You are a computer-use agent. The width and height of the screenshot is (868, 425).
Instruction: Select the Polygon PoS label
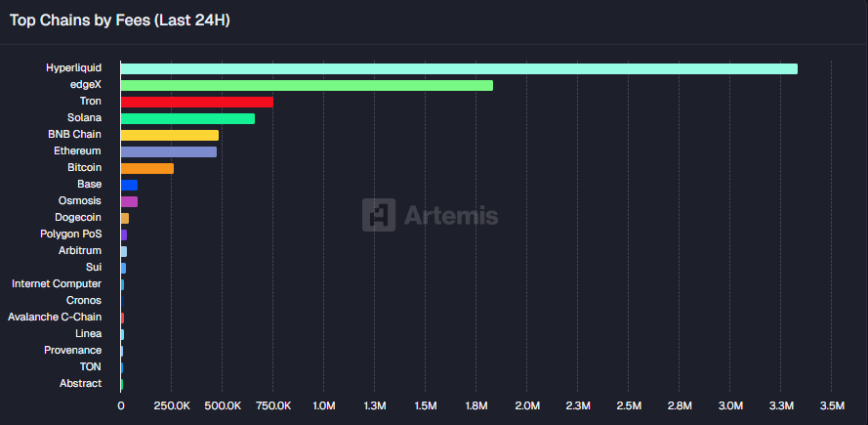tap(70, 234)
